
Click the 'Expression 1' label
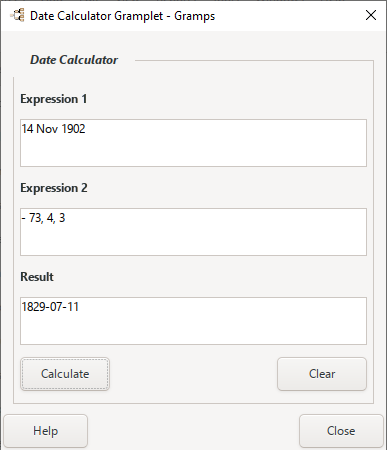click(x=54, y=99)
